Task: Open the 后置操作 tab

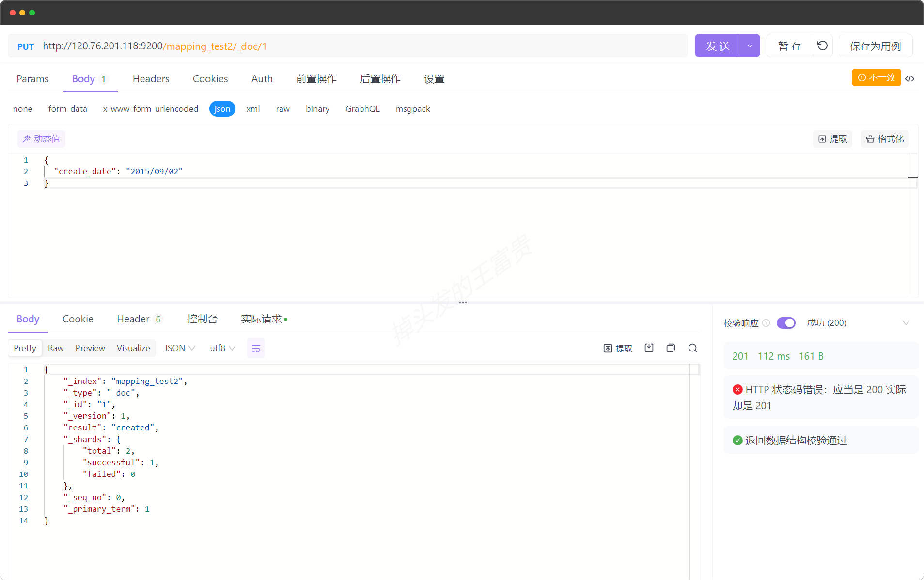Action: point(380,79)
